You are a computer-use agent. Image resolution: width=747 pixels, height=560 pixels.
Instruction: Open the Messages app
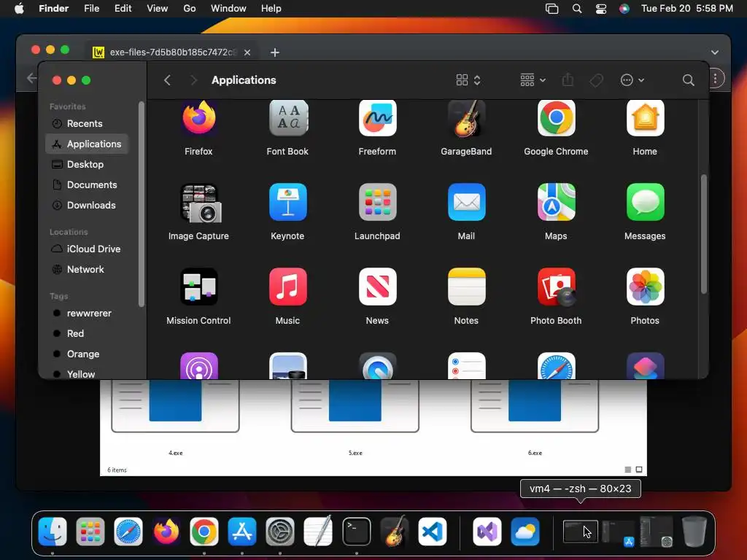point(645,203)
